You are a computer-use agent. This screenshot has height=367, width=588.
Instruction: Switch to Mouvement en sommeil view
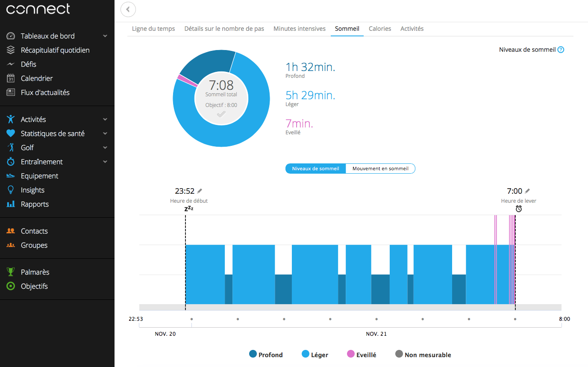380,168
